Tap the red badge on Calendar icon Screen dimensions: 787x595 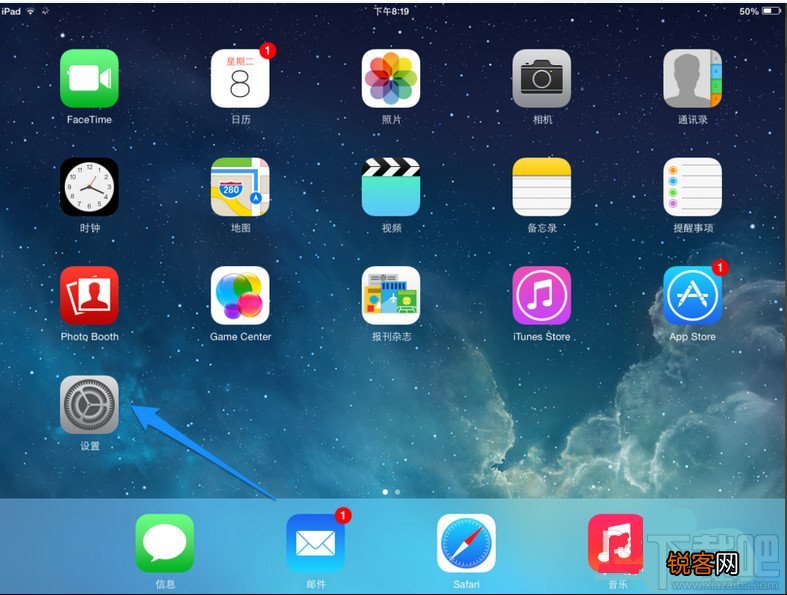[x=268, y=50]
